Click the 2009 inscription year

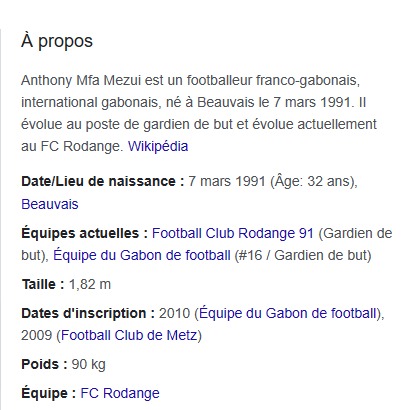37,335
